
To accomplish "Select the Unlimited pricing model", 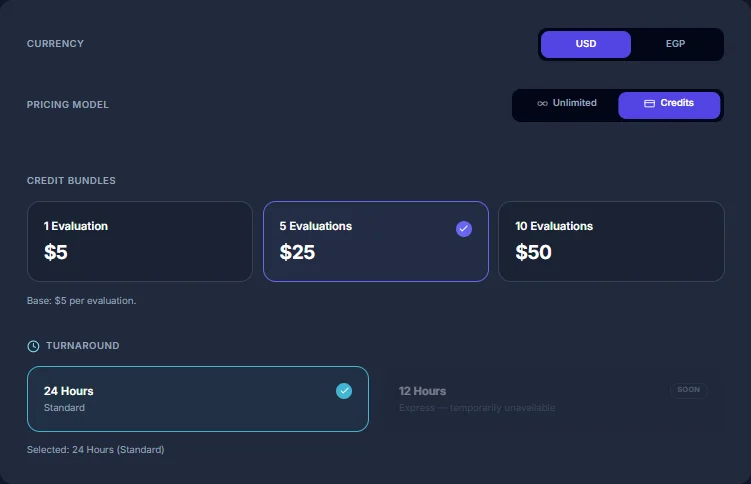I will pyautogui.click(x=567, y=103).
